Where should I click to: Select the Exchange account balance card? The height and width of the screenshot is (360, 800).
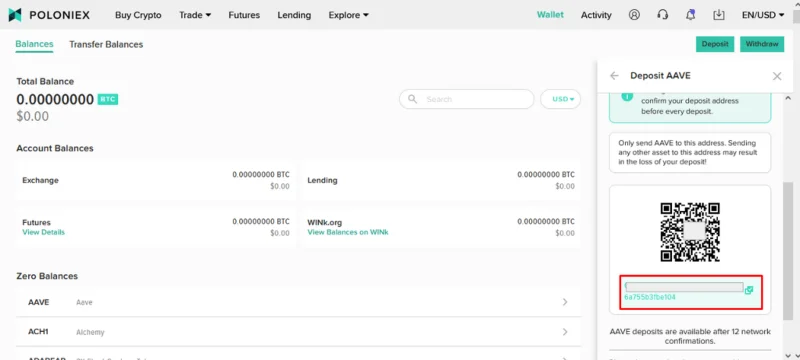[156, 180]
